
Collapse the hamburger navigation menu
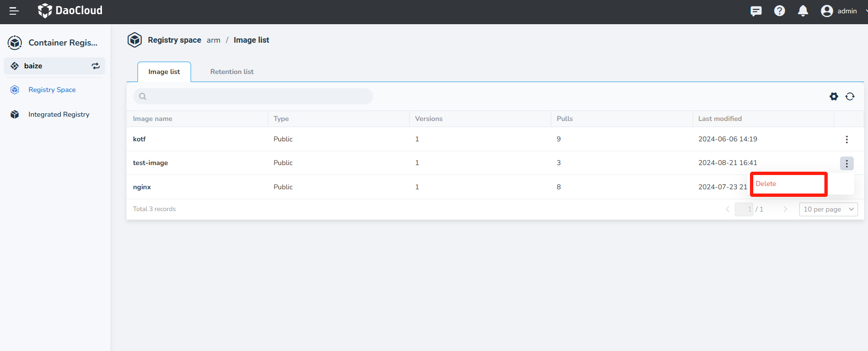[14, 11]
